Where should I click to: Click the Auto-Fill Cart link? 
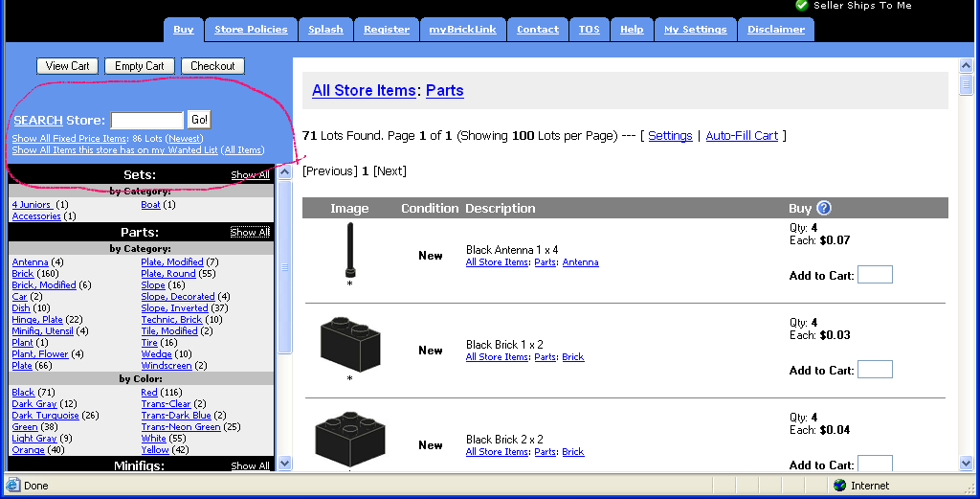[x=742, y=136]
